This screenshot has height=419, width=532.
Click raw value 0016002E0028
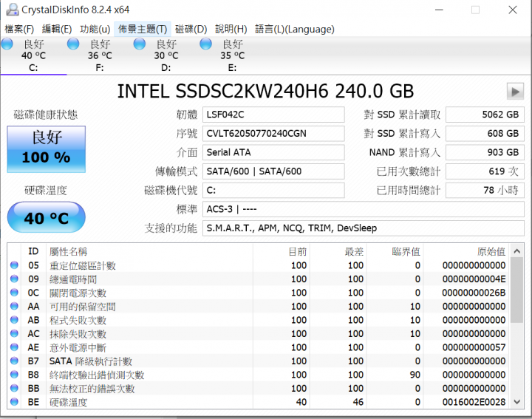[x=474, y=402]
